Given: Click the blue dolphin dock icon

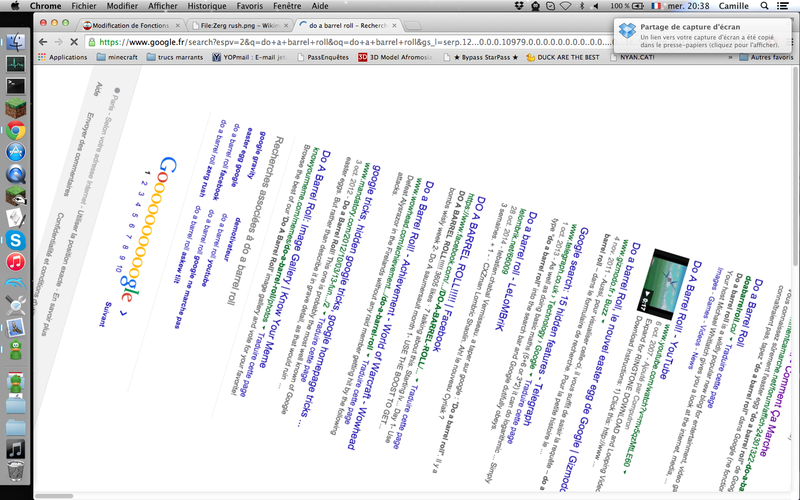Looking at the screenshot, I should point(16,283).
